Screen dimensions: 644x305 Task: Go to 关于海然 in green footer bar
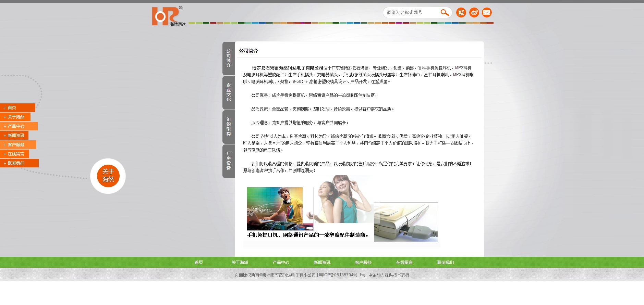pyautogui.click(x=240, y=263)
